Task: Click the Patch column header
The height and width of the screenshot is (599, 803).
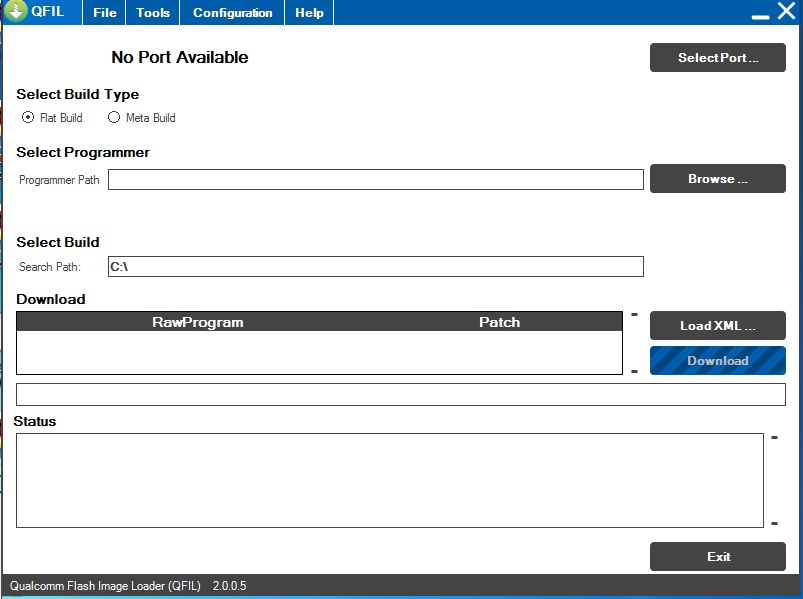Action: (x=499, y=322)
